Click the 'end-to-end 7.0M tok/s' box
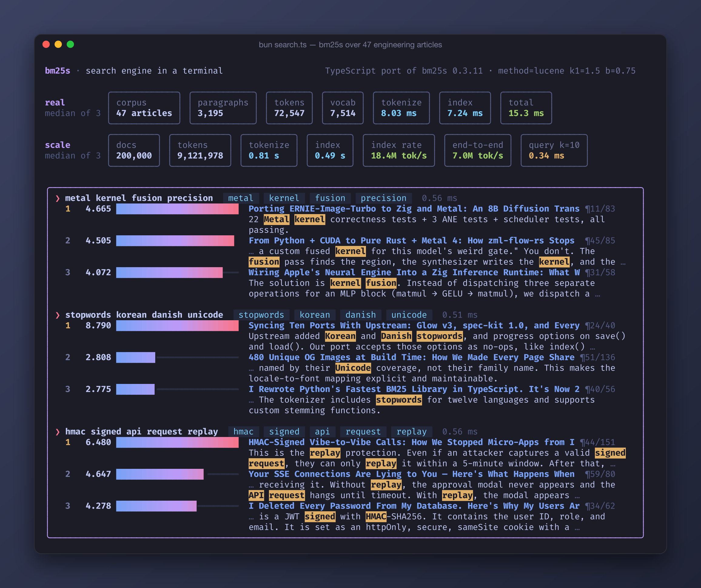Screen dimensions: 701x588 tap(477, 150)
